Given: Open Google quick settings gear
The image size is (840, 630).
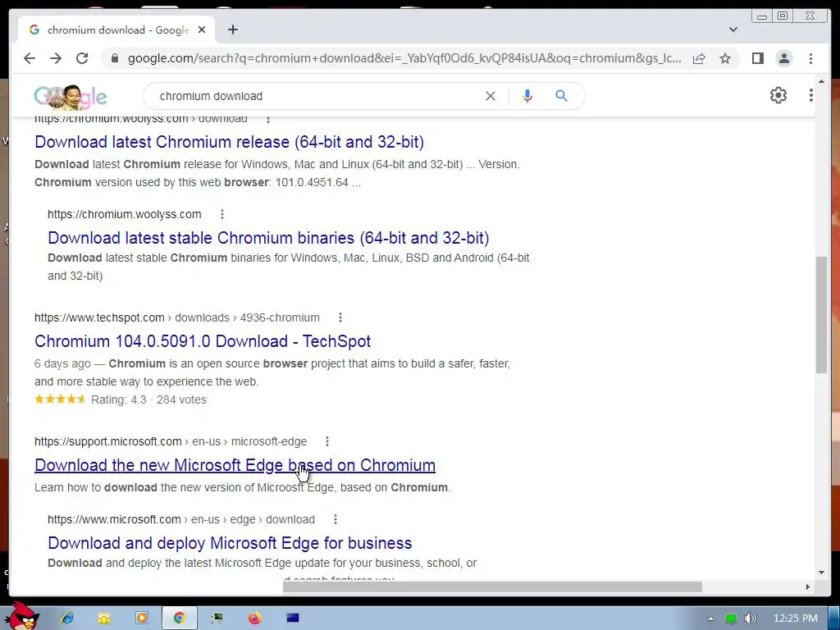Looking at the screenshot, I should (x=778, y=95).
